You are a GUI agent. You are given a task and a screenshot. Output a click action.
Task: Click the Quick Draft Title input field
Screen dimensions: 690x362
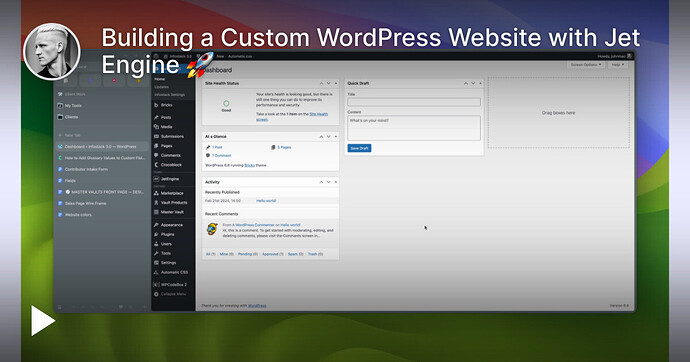click(x=414, y=102)
